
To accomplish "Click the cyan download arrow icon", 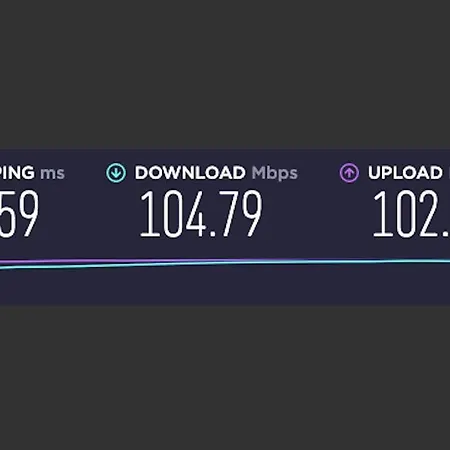I will click(x=116, y=173).
